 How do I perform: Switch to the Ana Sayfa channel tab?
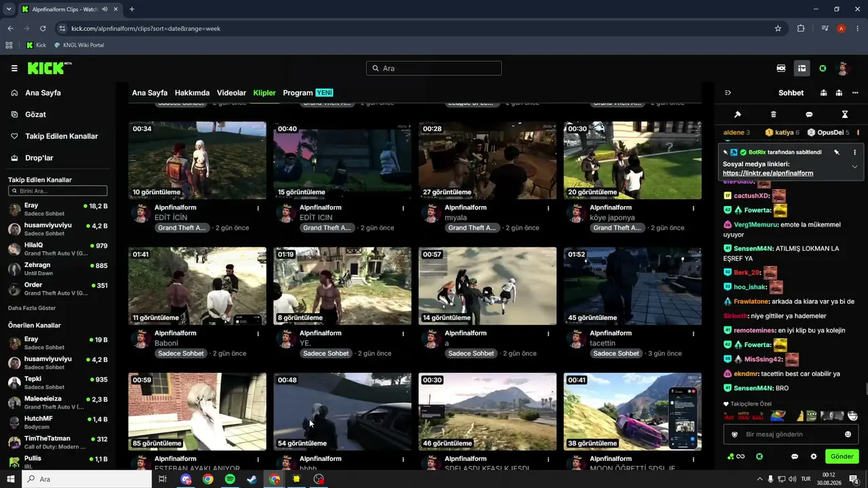[x=149, y=93]
